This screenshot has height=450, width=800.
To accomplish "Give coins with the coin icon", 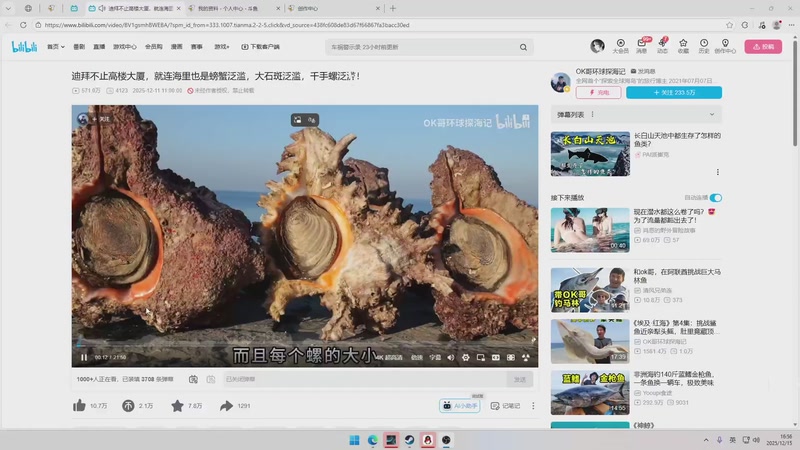I will point(128,406).
